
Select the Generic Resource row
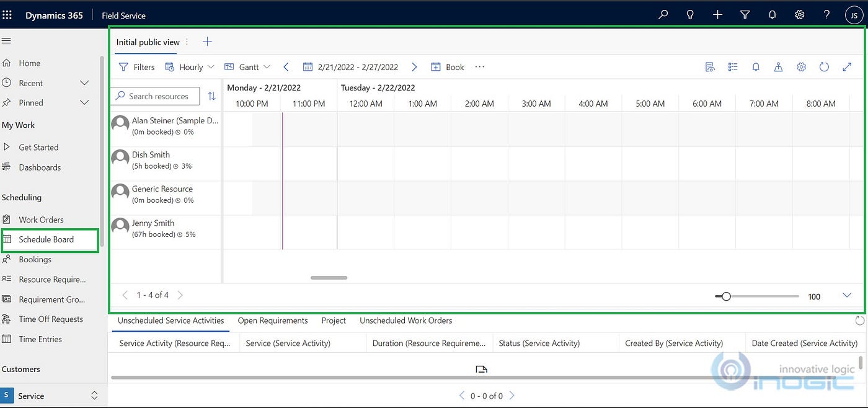point(166,198)
